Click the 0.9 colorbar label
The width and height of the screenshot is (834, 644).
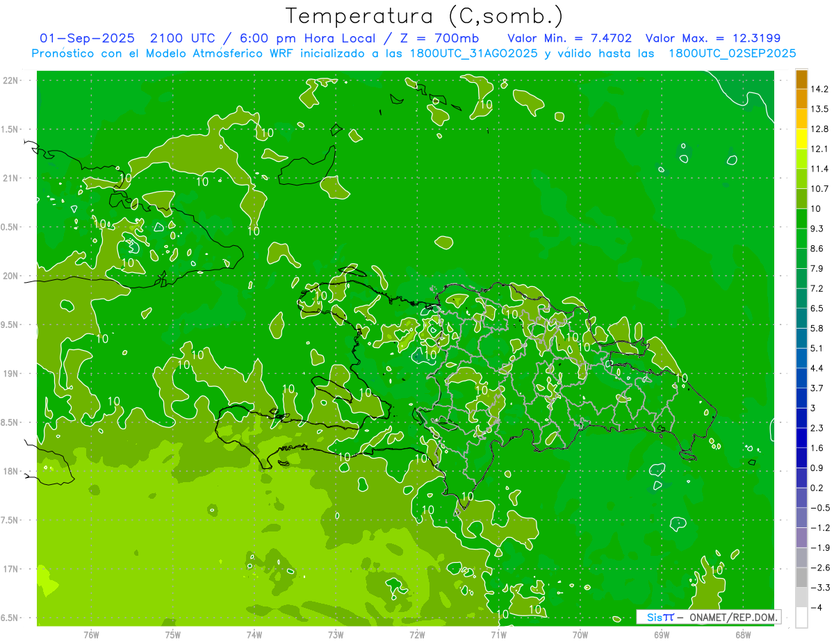[x=817, y=468]
